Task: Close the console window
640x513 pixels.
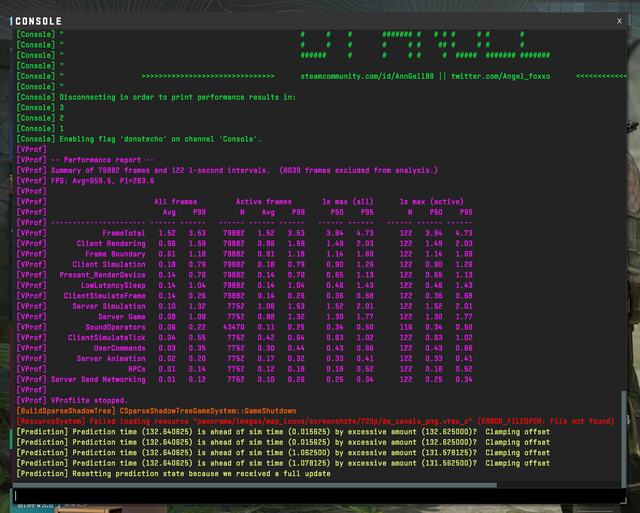Action: (x=619, y=21)
